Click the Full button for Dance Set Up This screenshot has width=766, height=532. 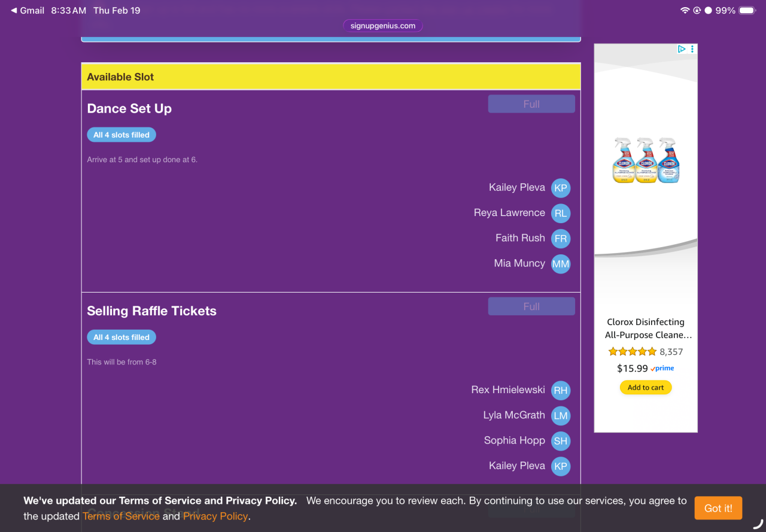(531, 104)
